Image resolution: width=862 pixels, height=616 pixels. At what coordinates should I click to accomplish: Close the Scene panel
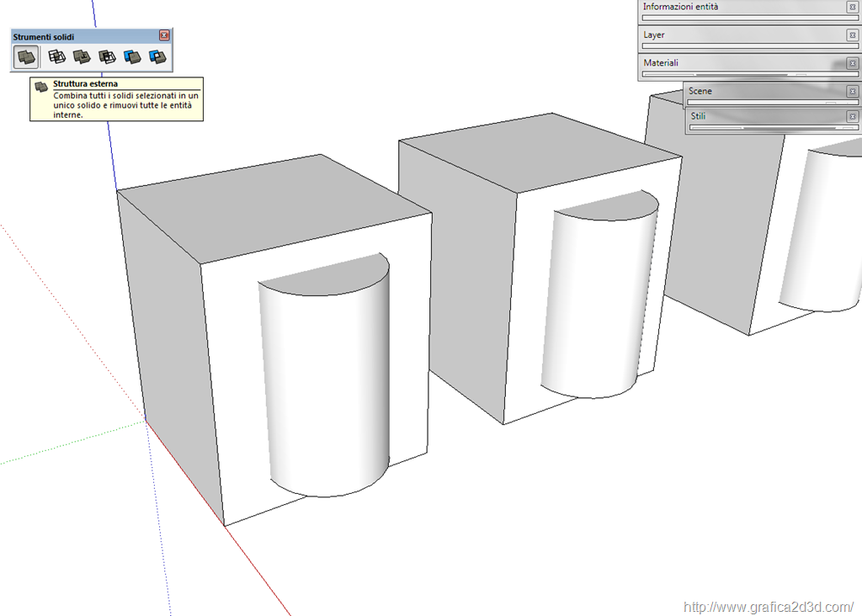click(852, 91)
